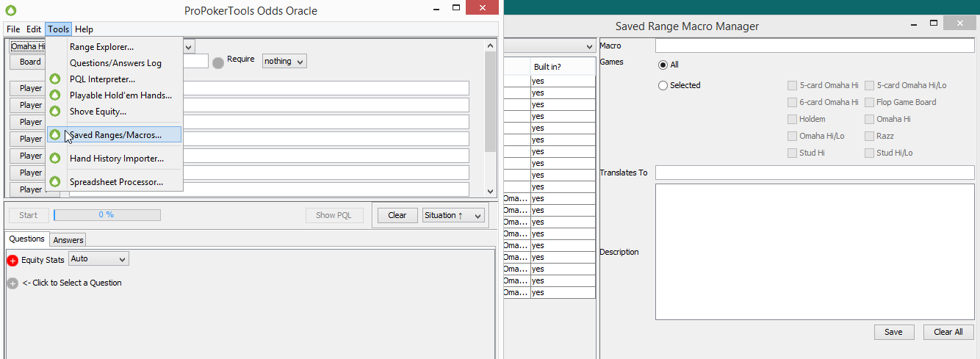Click the player list vertical scrollbar thumb
The height and width of the screenshot is (359, 980).
point(491,101)
